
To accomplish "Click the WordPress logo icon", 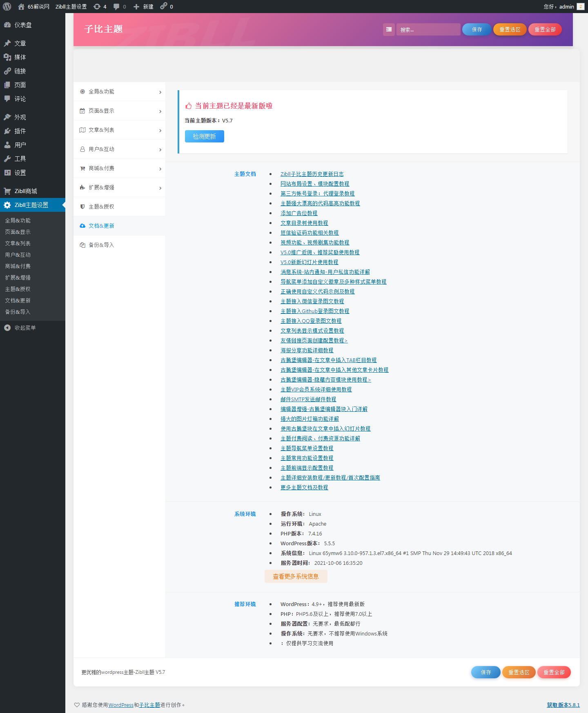I will [x=7, y=7].
